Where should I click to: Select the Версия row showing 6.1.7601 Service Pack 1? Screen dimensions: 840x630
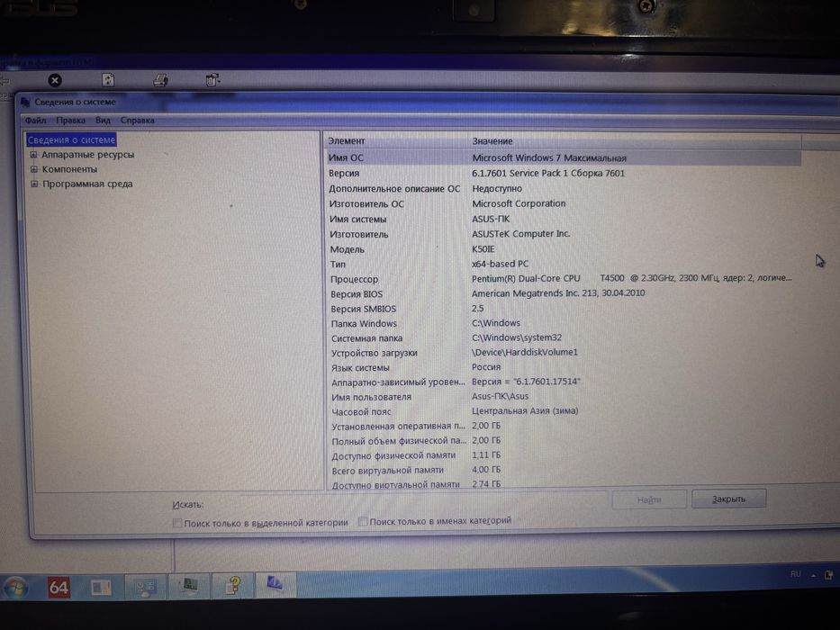pos(563,173)
